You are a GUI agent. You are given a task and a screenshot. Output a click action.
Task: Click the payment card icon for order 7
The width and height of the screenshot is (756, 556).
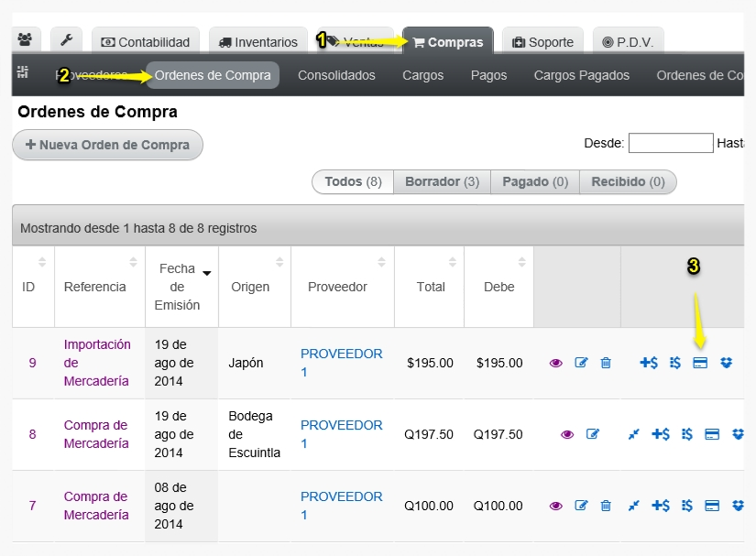point(712,506)
